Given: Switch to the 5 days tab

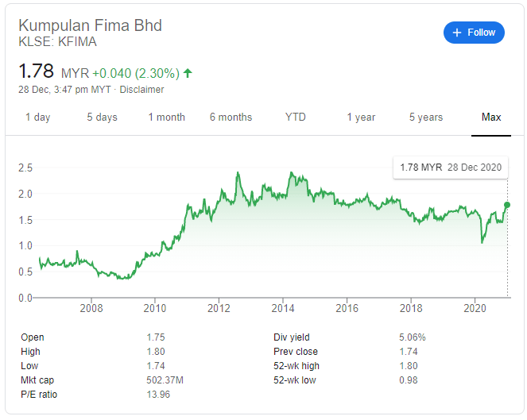Looking at the screenshot, I should tap(102, 118).
